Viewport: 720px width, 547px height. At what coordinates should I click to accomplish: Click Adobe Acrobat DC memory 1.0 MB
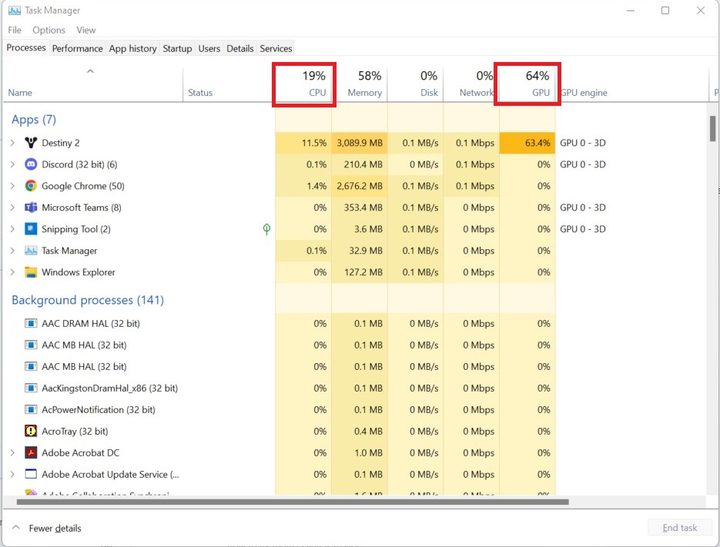point(368,453)
